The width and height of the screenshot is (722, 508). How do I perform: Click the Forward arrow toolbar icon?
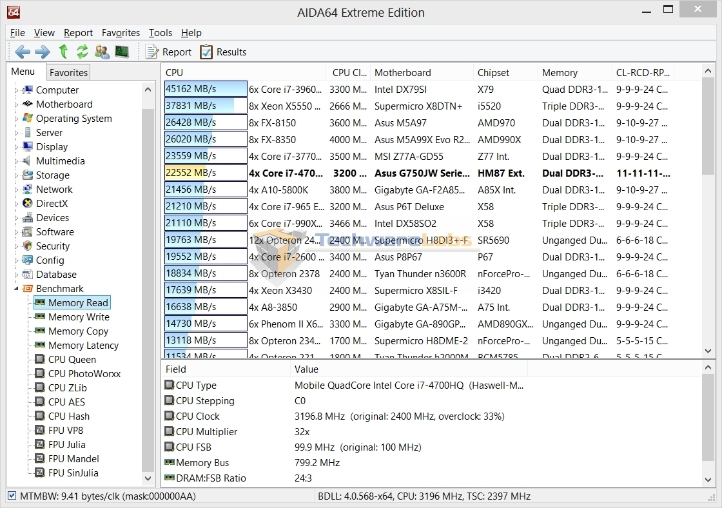point(42,52)
